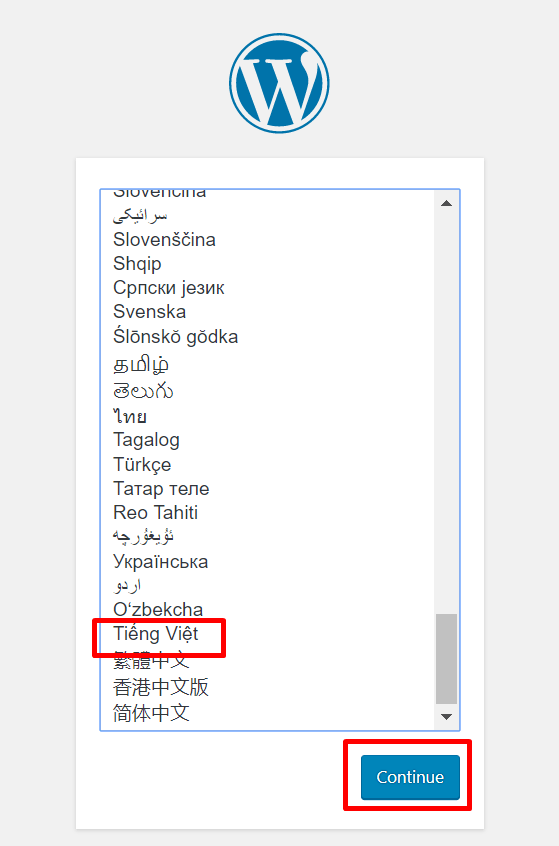Choose Svenska from the list

coord(149,312)
